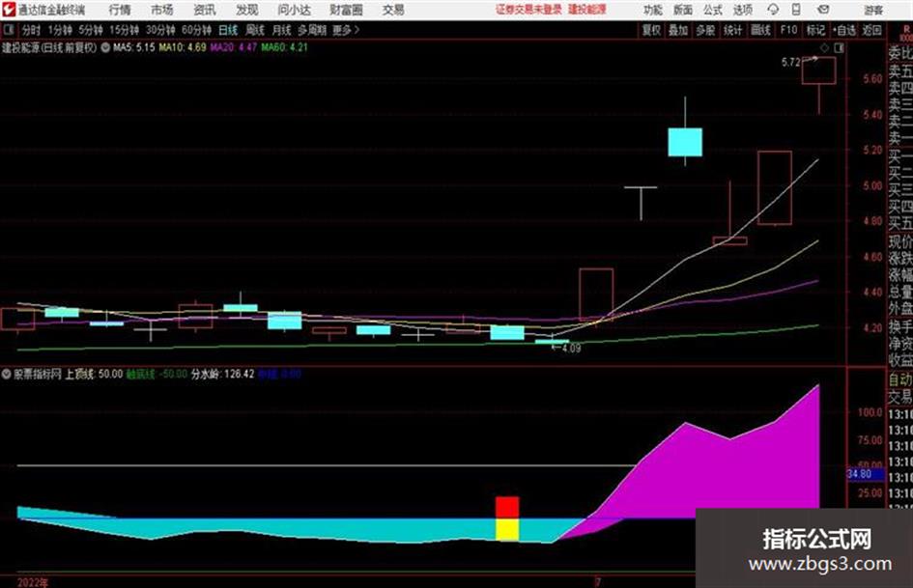
Task: Click the 多股 multi-stock button
Action: click(705, 30)
